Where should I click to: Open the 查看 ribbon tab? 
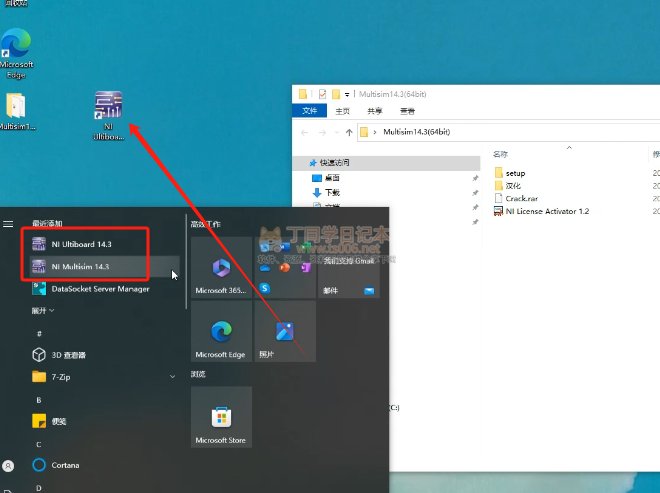tap(407, 111)
